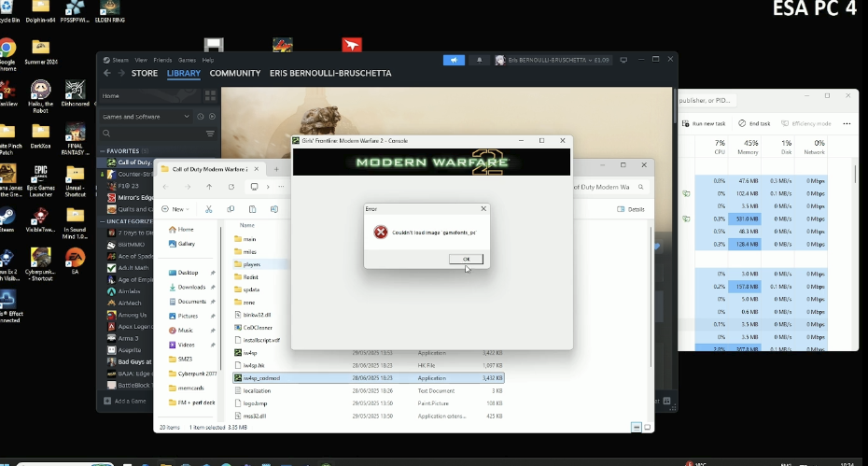Image resolution: width=868 pixels, height=466 pixels.
Task: Click OK in the Error dialog
Action: tap(466, 259)
